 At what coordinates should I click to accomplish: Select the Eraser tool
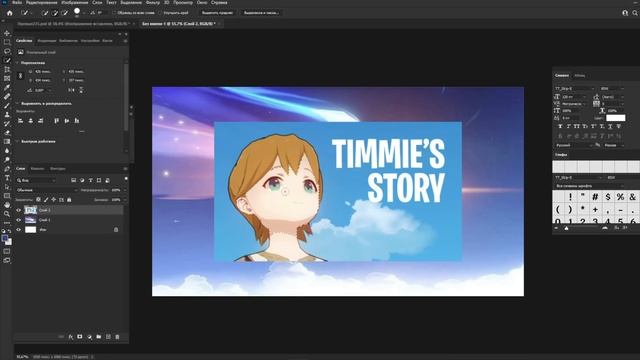[7, 133]
